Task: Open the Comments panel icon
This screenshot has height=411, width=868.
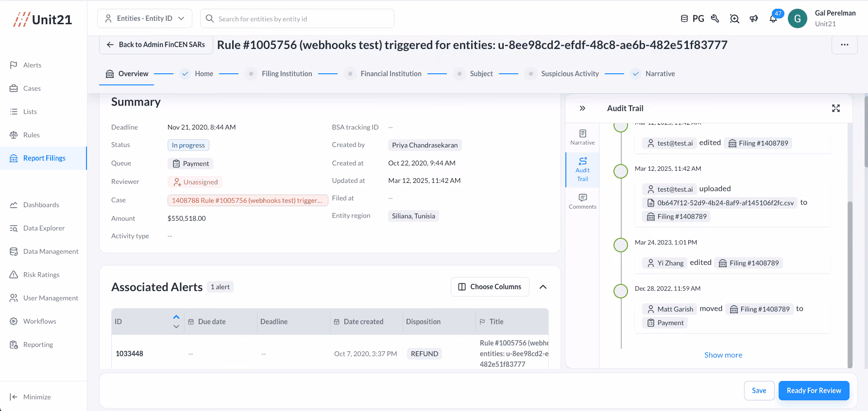Action: tap(582, 201)
